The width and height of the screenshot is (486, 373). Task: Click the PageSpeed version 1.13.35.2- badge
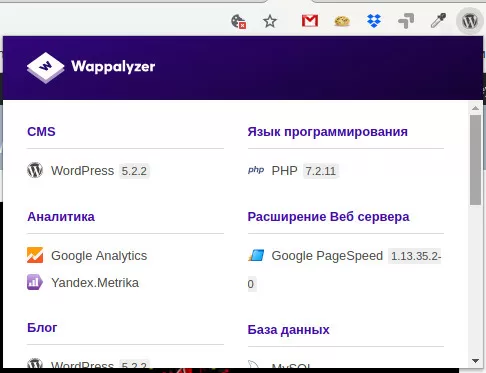(x=416, y=256)
